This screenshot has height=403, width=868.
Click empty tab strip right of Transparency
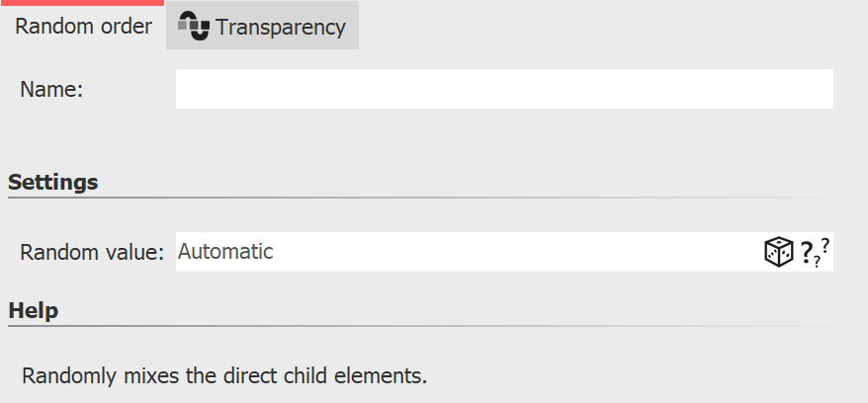pos(613,27)
